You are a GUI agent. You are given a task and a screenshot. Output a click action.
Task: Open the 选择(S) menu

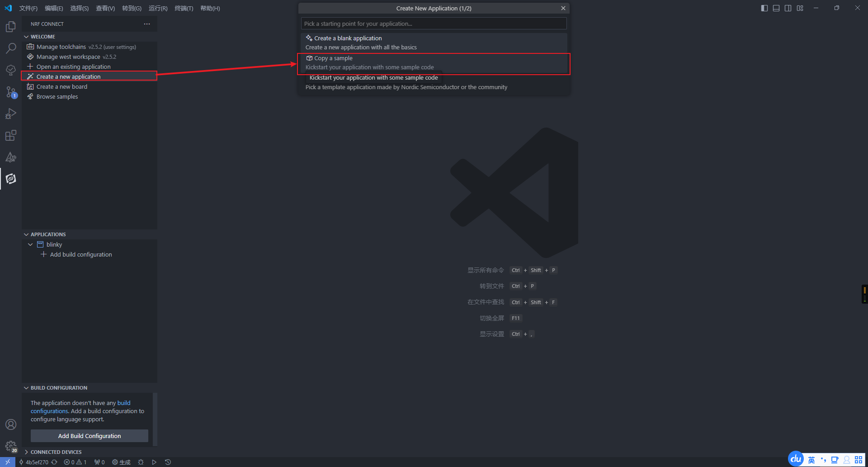[x=79, y=8]
